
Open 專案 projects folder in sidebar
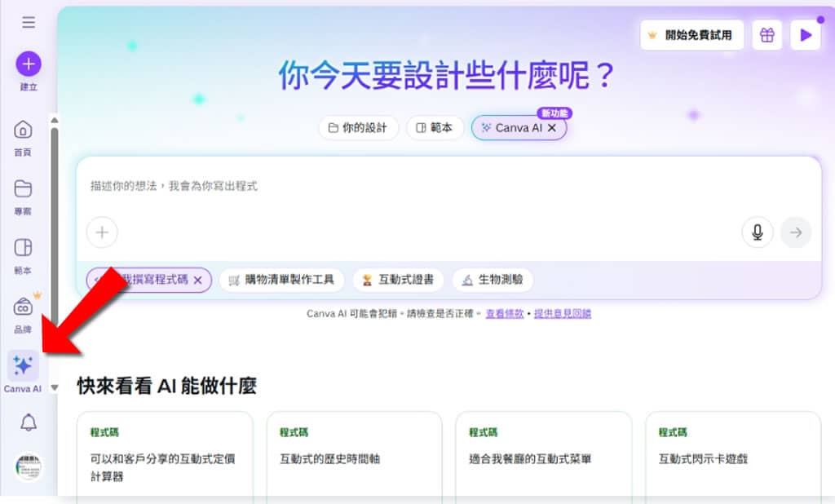point(23,197)
